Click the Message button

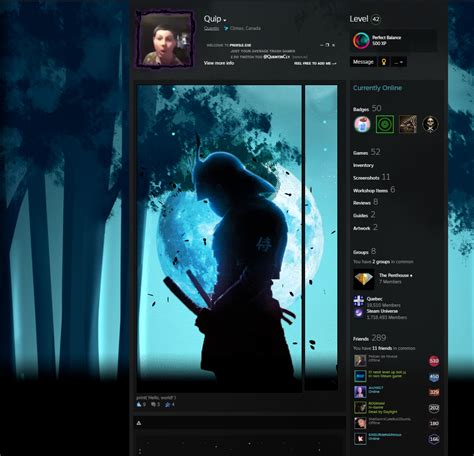[363, 62]
